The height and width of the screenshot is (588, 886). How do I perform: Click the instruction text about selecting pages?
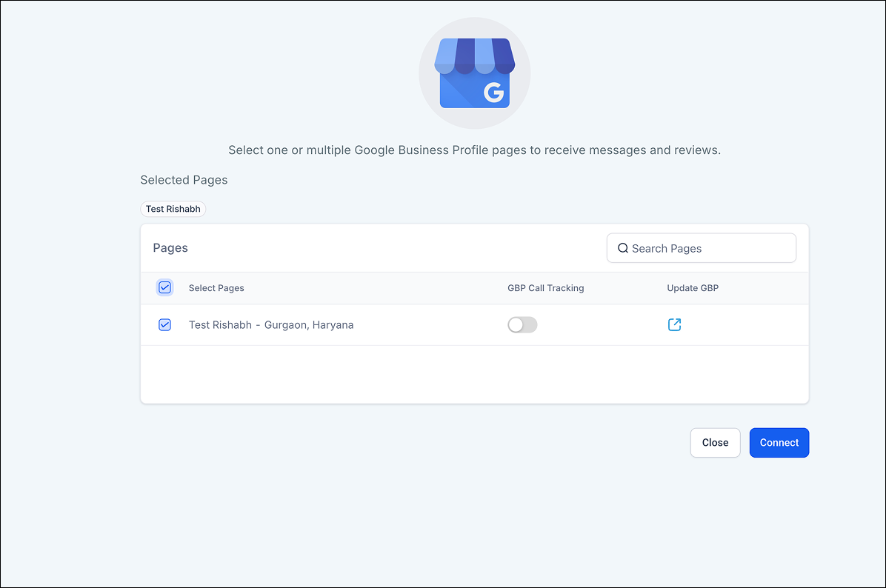pyautogui.click(x=474, y=150)
